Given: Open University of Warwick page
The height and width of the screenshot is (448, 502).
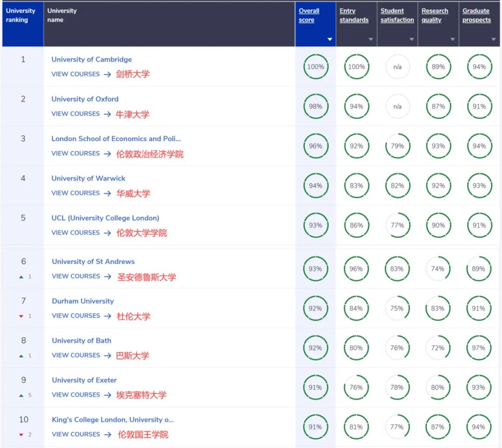Looking at the screenshot, I should click(x=88, y=178).
